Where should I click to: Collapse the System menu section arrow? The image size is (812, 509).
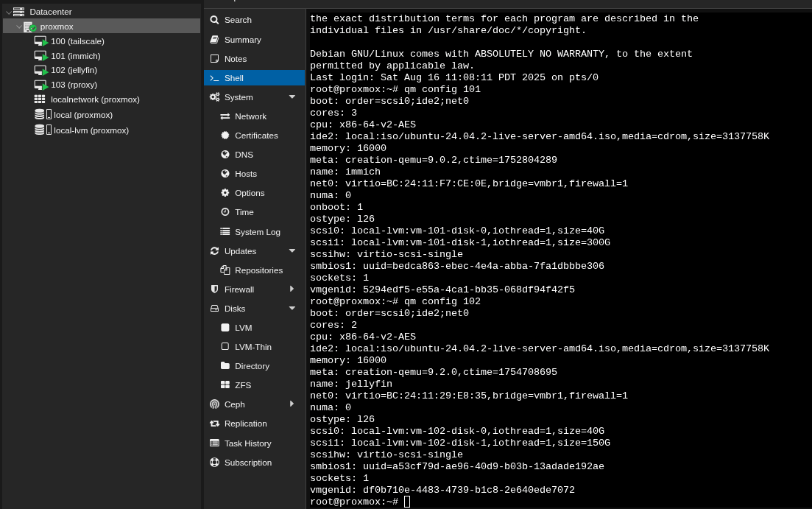(292, 97)
